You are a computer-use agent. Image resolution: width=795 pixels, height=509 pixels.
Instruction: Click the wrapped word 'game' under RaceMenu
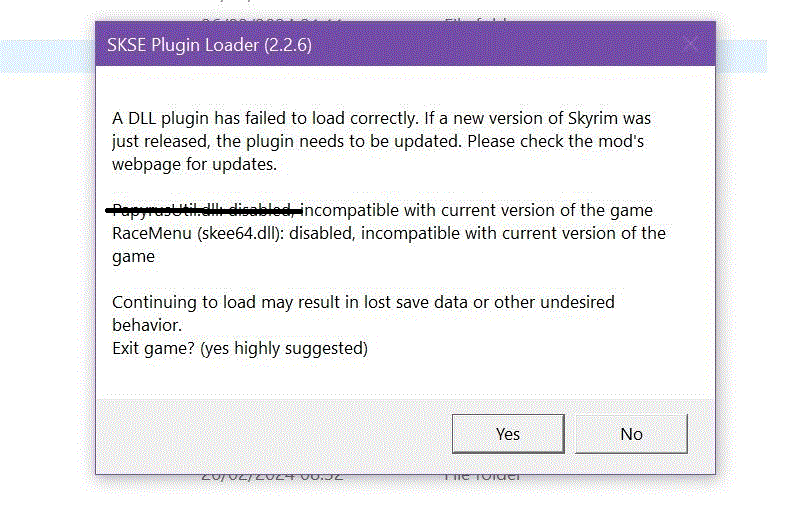tap(133, 257)
